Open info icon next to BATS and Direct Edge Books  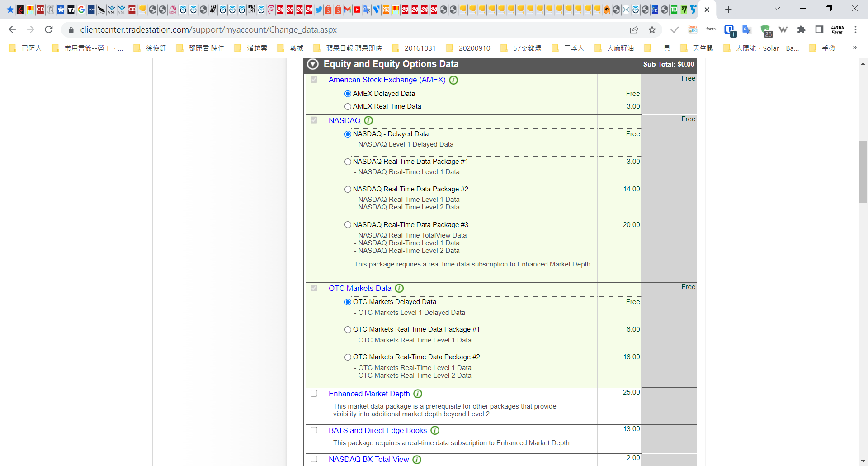[x=435, y=430]
